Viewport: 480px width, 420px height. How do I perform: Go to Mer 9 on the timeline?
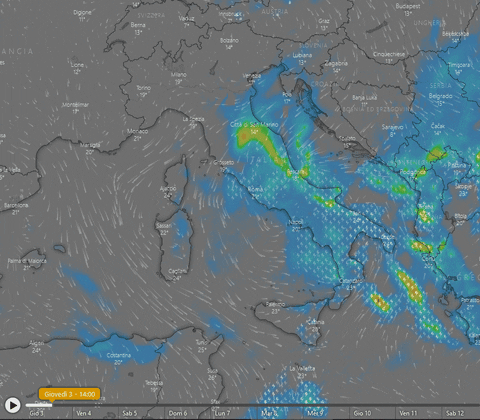[315, 413]
